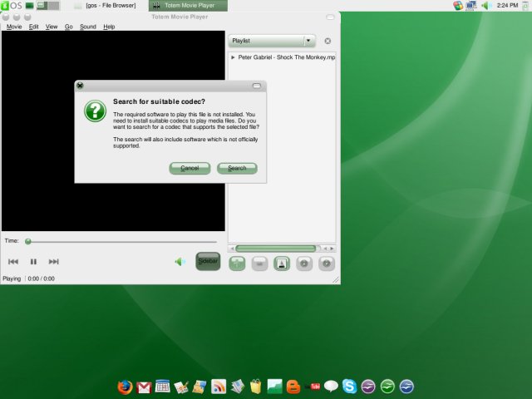Click the move down playlist button
The image size is (532, 399).
(327, 264)
